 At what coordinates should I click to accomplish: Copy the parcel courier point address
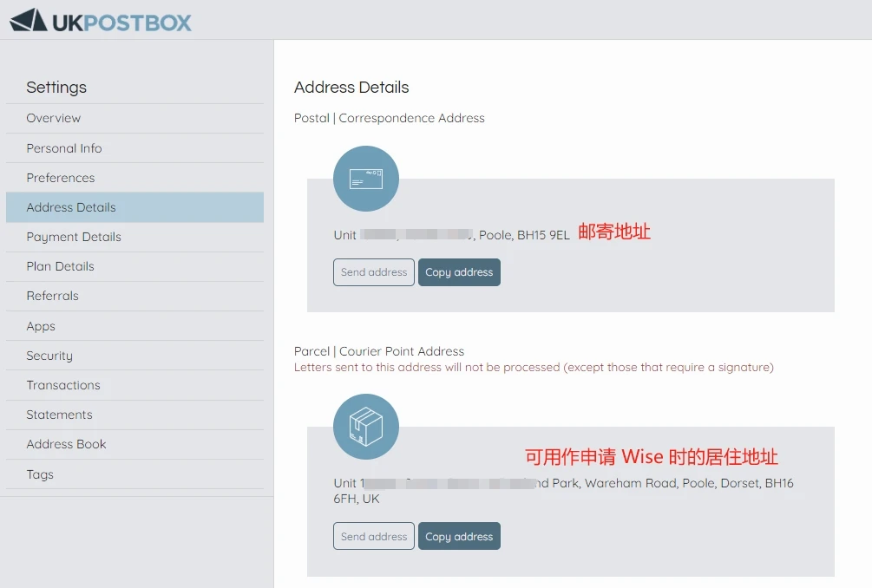coord(459,537)
